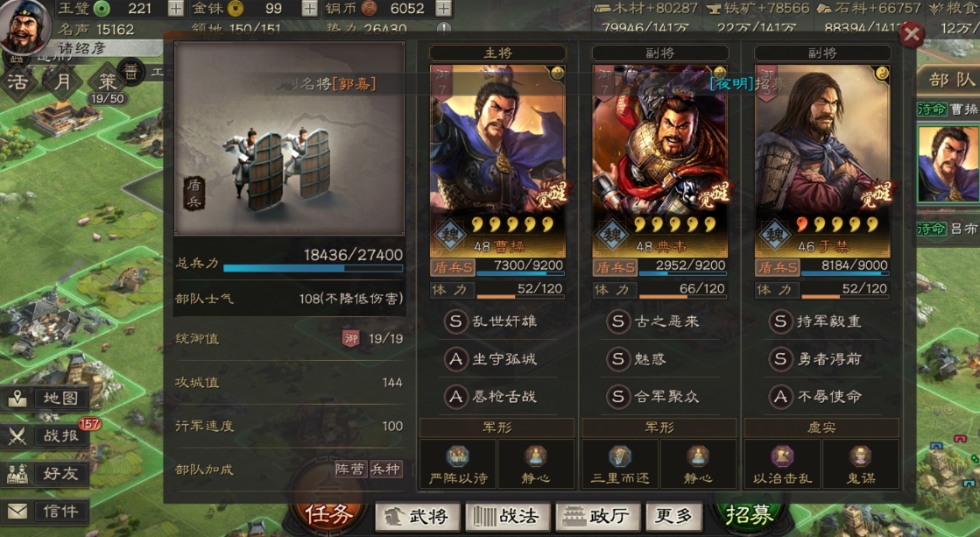This screenshot has height=537, width=980.
Task: Open 战报 battle reports with crossed swords
Action: 45,435
